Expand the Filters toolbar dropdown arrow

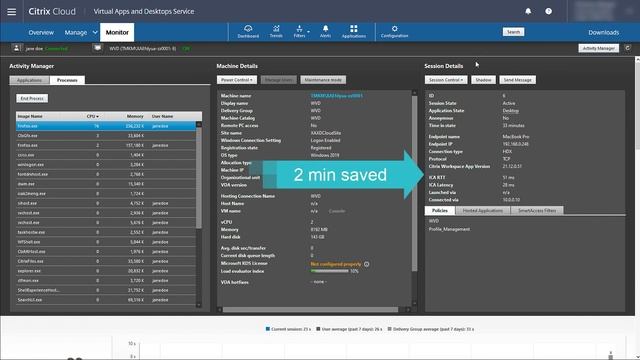point(309,31)
